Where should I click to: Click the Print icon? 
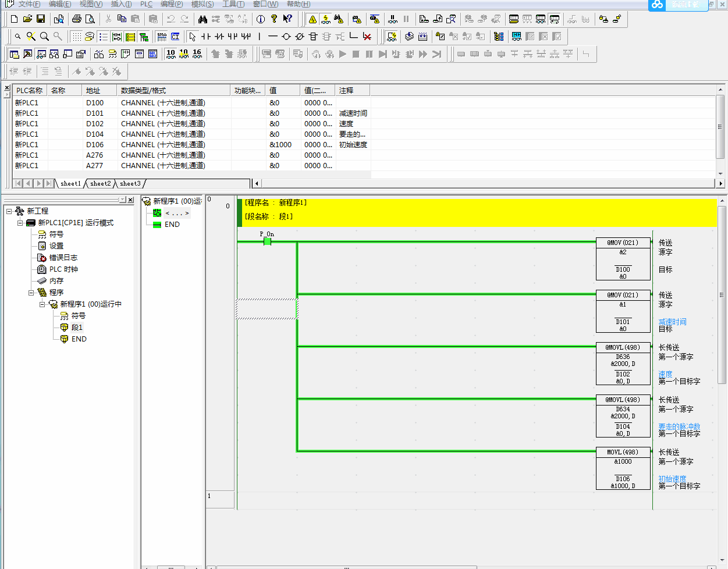(x=76, y=19)
